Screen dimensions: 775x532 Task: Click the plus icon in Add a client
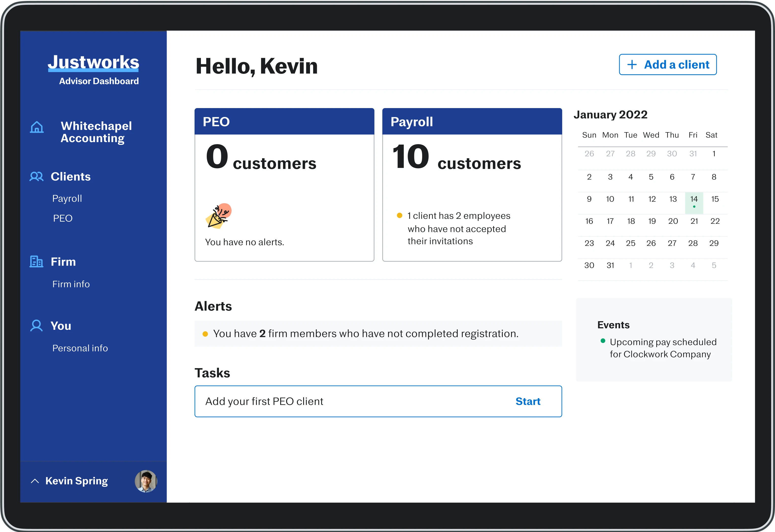pos(632,65)
